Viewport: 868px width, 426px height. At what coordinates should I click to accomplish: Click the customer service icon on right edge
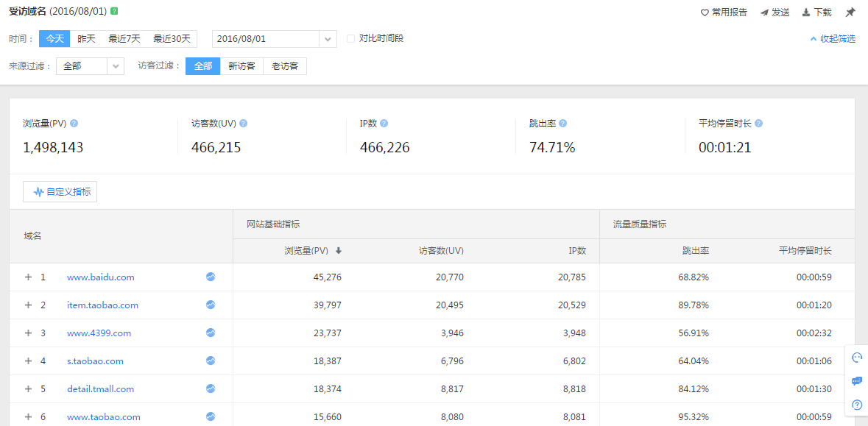pos(857,358)
